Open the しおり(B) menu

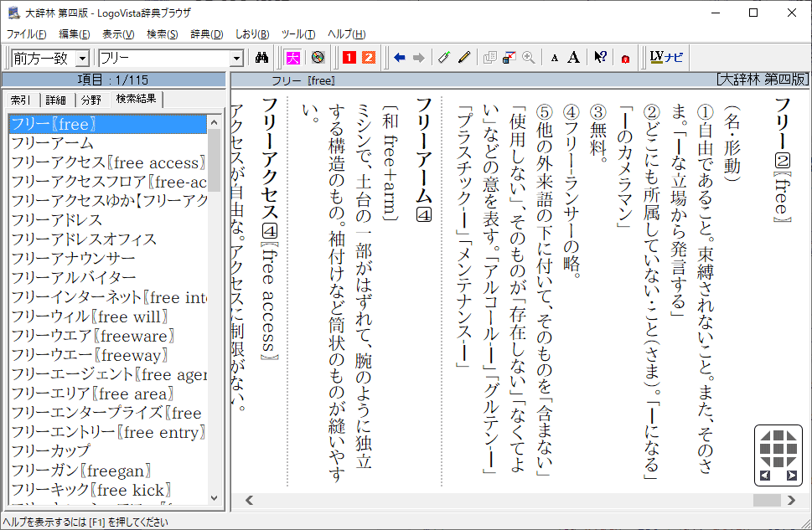point(251,34)
